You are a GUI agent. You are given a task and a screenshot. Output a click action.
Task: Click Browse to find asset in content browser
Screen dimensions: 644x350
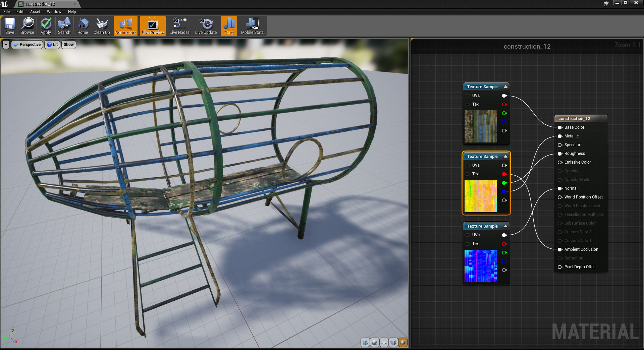coord(27,26)
